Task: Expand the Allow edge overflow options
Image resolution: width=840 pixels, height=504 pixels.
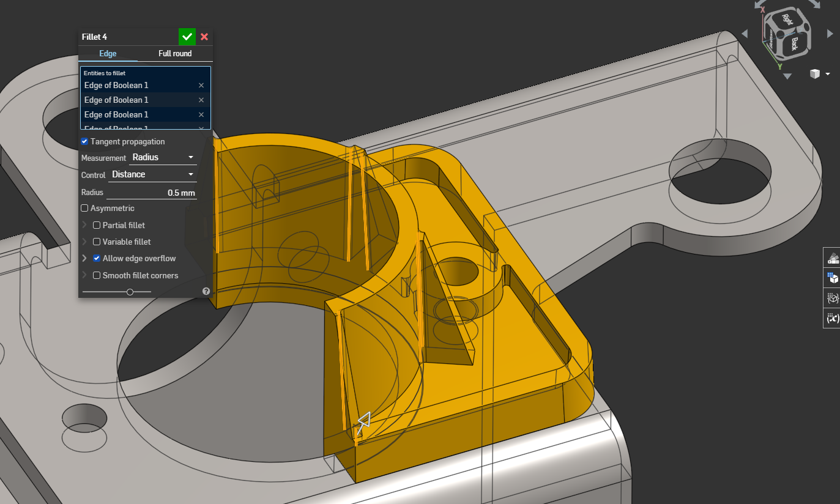Action: tap(84, 258)
